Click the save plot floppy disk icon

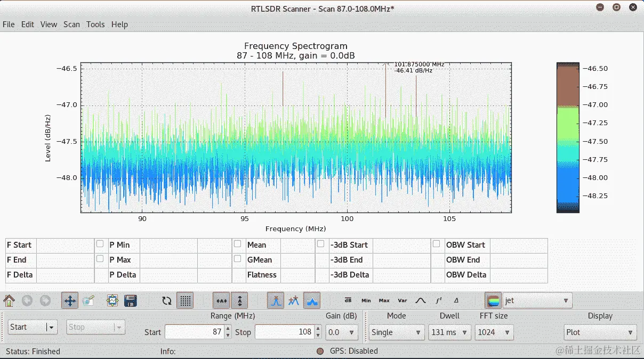coord(131,300)
